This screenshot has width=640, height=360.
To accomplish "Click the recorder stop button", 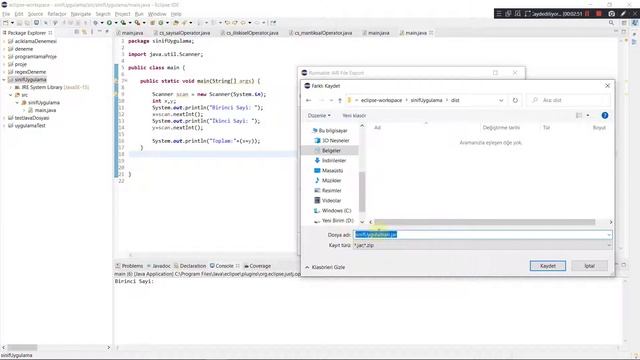I will click(x=599, y=13).
